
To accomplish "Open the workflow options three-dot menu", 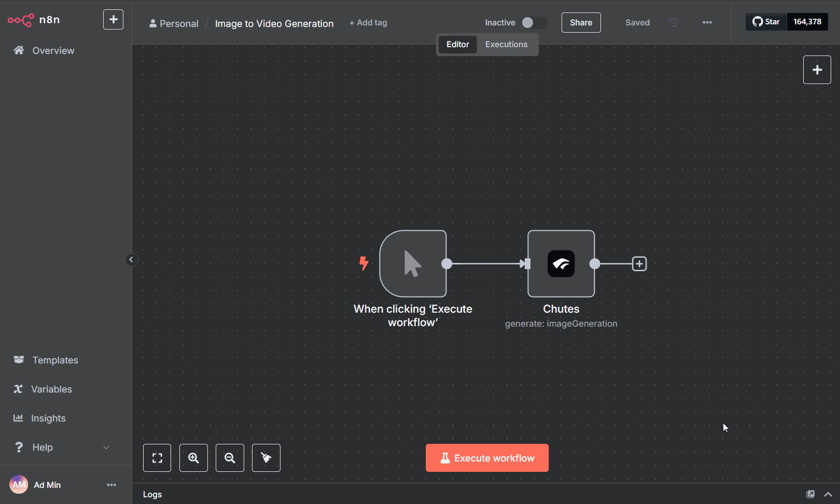I will tap(707, 22).
